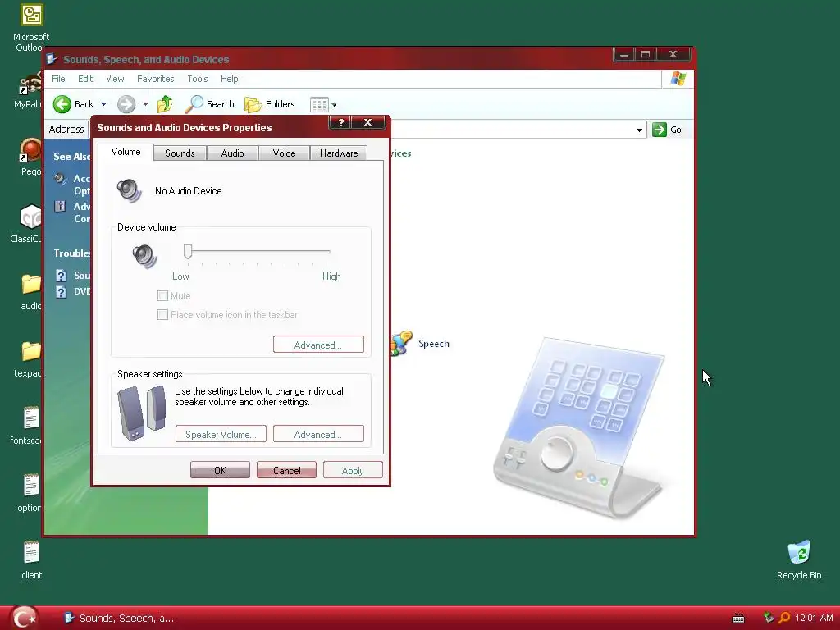The image size is (840, 630).
Task: Click the tray magnifier icon
Action: (x=784, y=618)
